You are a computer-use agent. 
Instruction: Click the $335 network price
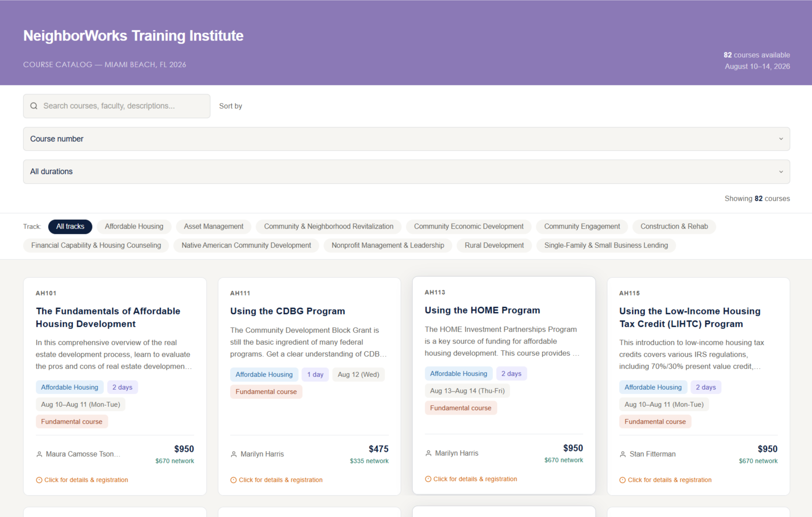point(369,461)
